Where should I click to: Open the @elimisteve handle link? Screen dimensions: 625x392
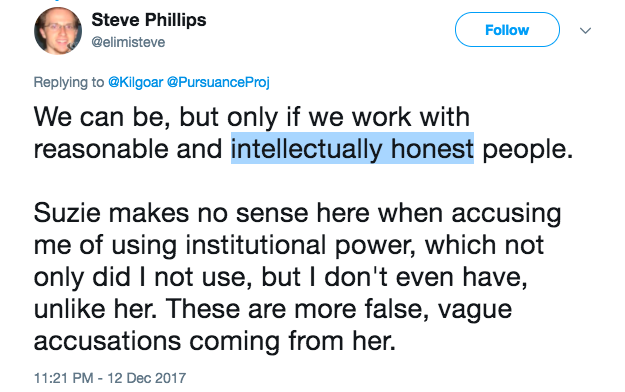pyautogui.click(x=128, y=42)
